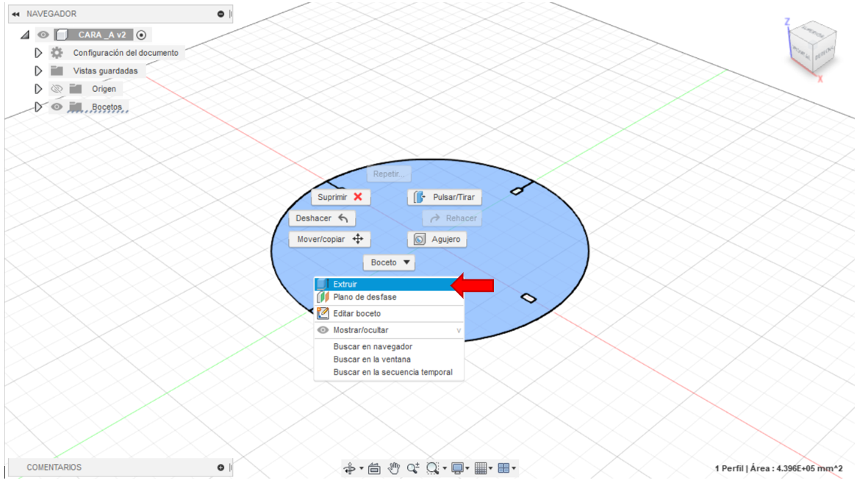Expand Configuración del documento node
Screen dimensions: 868x494
click(x=38, y=53)
